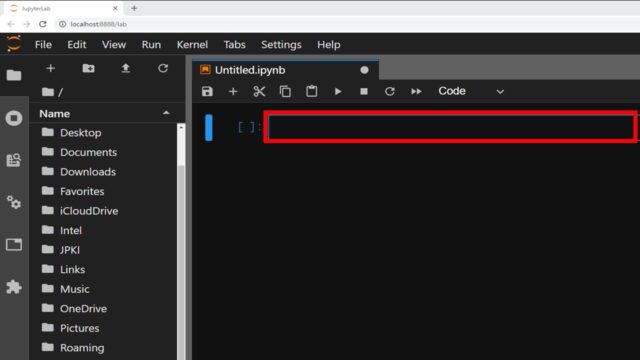Click the Upload Files icon
Image resolution: width=640 pixels, height=360 pixels.
tap(126, 68)
